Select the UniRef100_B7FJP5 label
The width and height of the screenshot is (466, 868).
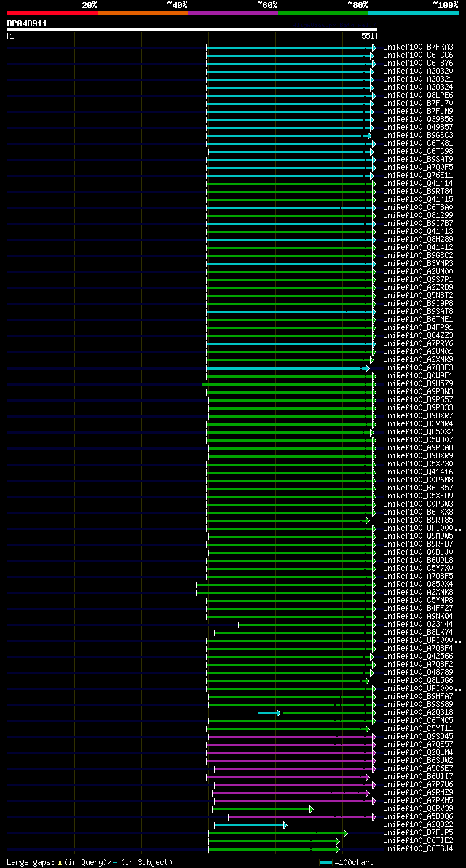coord(418,834)
